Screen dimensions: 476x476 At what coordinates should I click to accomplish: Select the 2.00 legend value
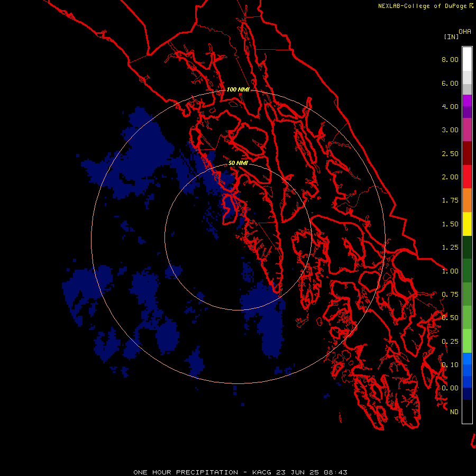(450, 177)
